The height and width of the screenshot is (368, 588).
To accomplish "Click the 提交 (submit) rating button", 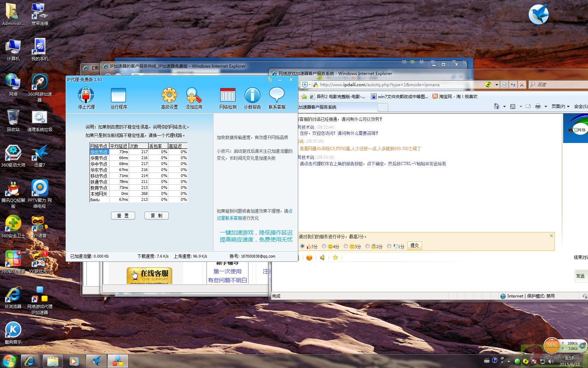I will point(414,246).
